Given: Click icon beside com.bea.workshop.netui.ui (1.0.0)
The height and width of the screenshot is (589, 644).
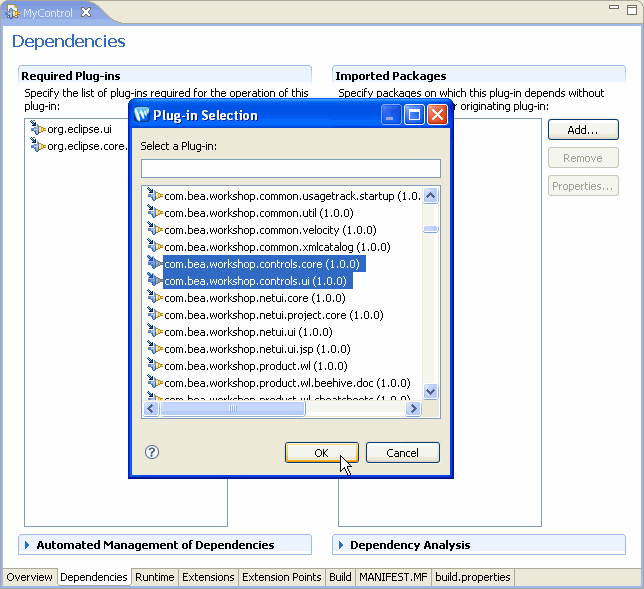Looking at the screenshot, I should tap(155, 331).
